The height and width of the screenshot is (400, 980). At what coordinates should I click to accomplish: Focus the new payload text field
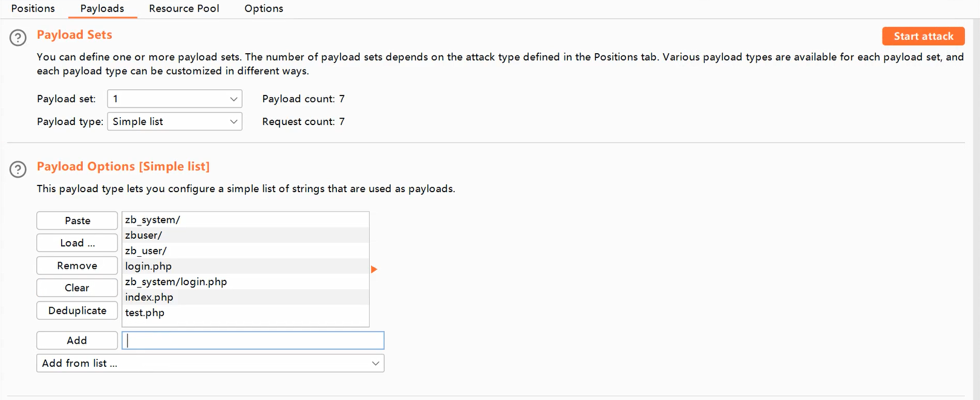[x=253, y=340]
